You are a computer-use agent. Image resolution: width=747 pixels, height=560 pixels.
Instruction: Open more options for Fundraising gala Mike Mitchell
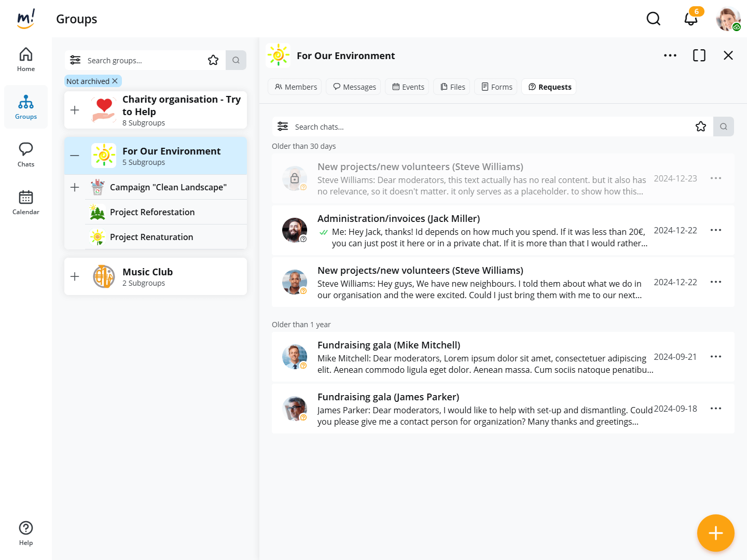pyautogui.click(x=715, y=357)
